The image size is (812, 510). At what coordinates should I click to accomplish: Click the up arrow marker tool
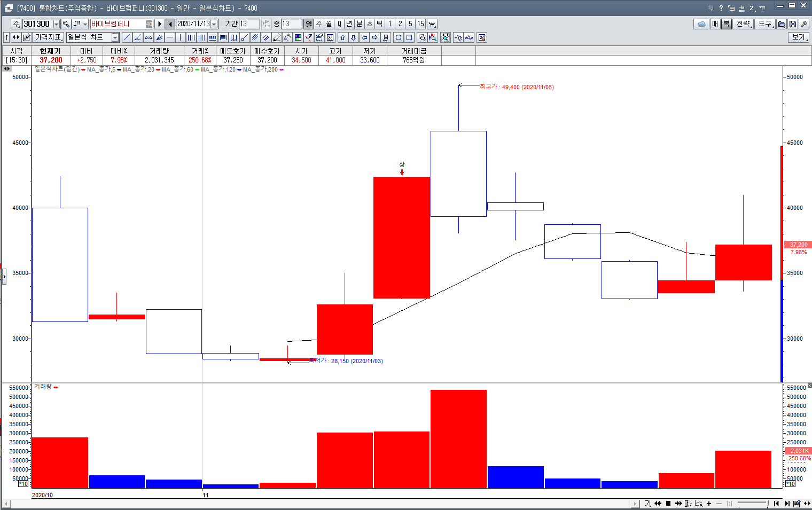point(343,37)
